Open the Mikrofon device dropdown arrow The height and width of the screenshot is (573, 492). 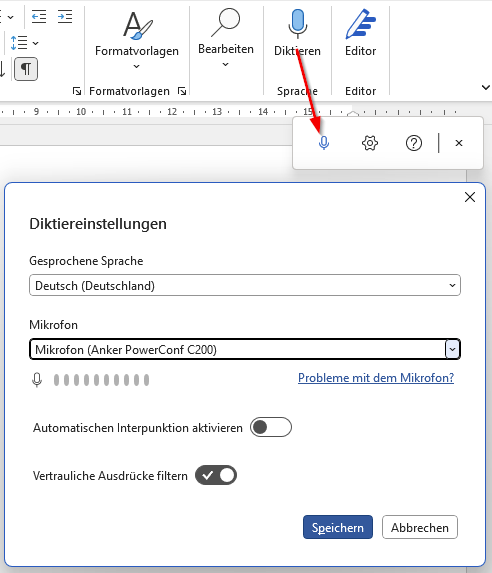tap(452, 349)
